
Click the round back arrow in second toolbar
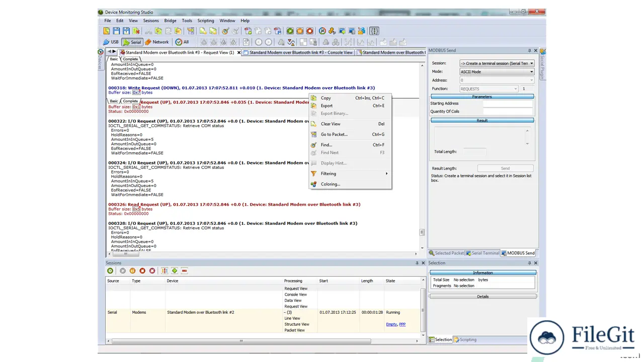click(259, 42)
